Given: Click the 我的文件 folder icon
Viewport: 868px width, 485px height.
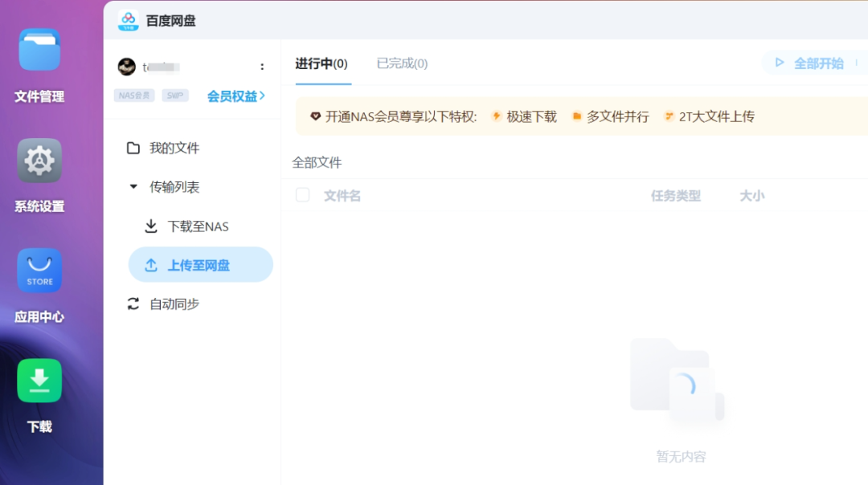Looking at the screenshot, I should pos(133,149).
